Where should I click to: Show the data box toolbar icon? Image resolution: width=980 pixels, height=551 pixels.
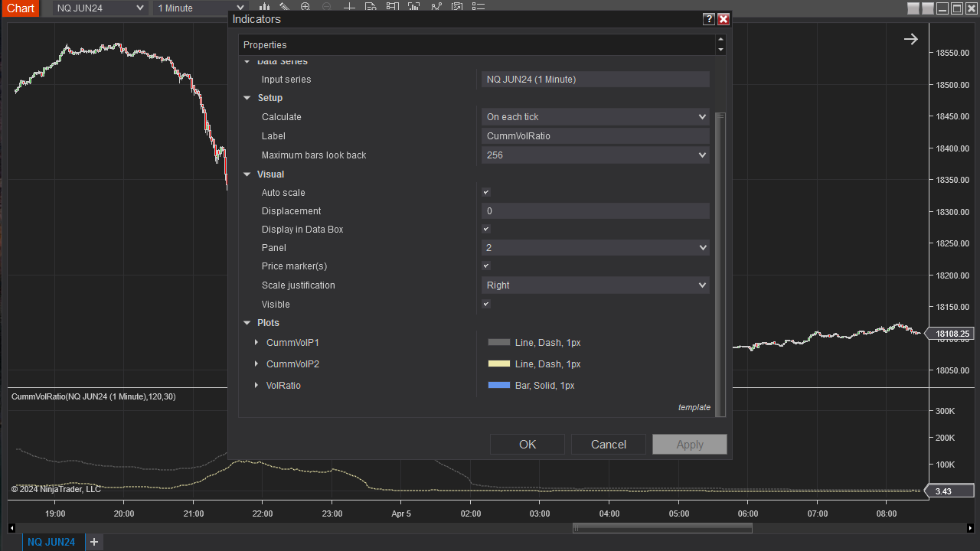[x=371, y=7]
